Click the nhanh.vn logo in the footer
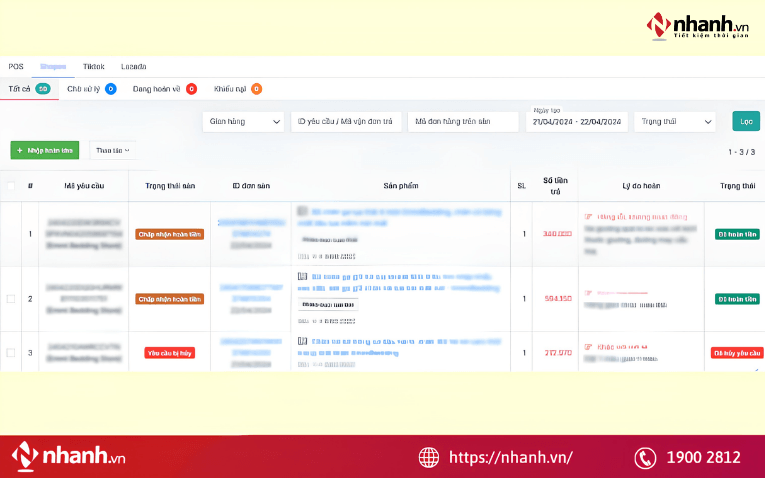Screen dimensions: 765x478 tap(68, 457)
